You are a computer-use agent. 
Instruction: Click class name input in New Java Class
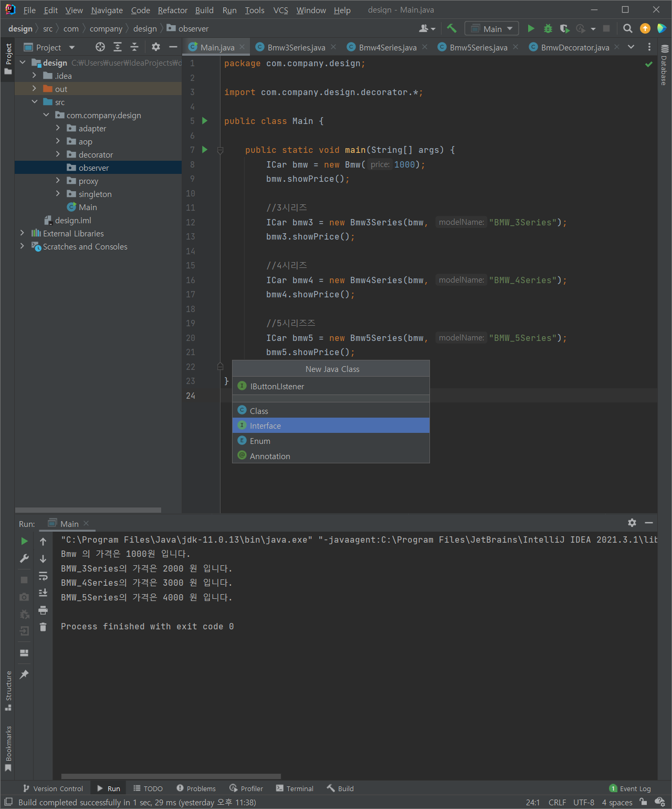331,386
